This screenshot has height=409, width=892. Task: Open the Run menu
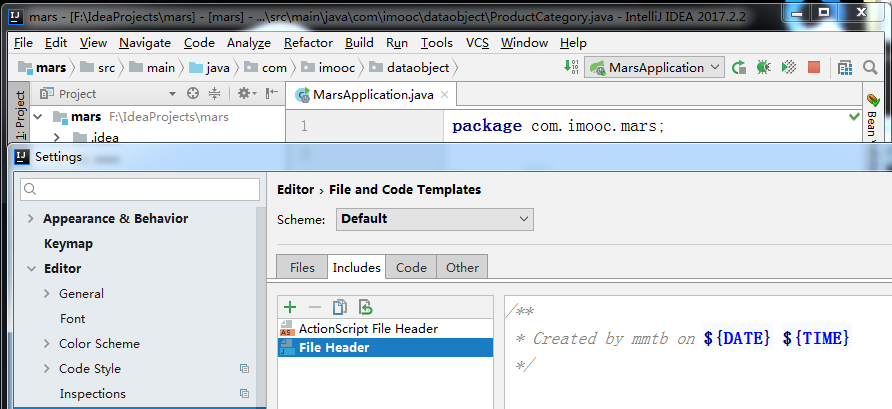point(397,43)
